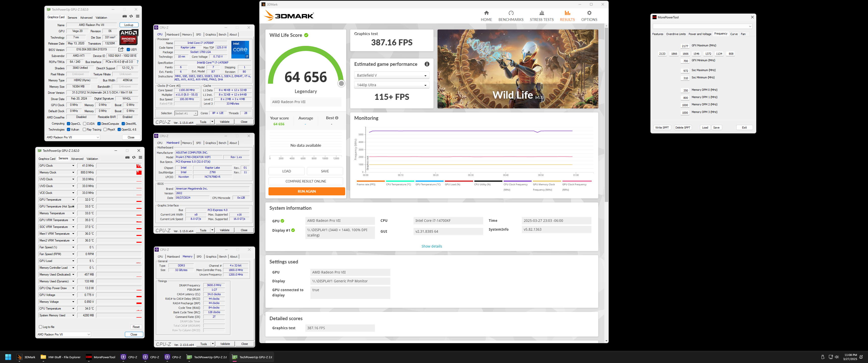
Task: Click the notification bell in system tray
Action: (x=861, y=357)
